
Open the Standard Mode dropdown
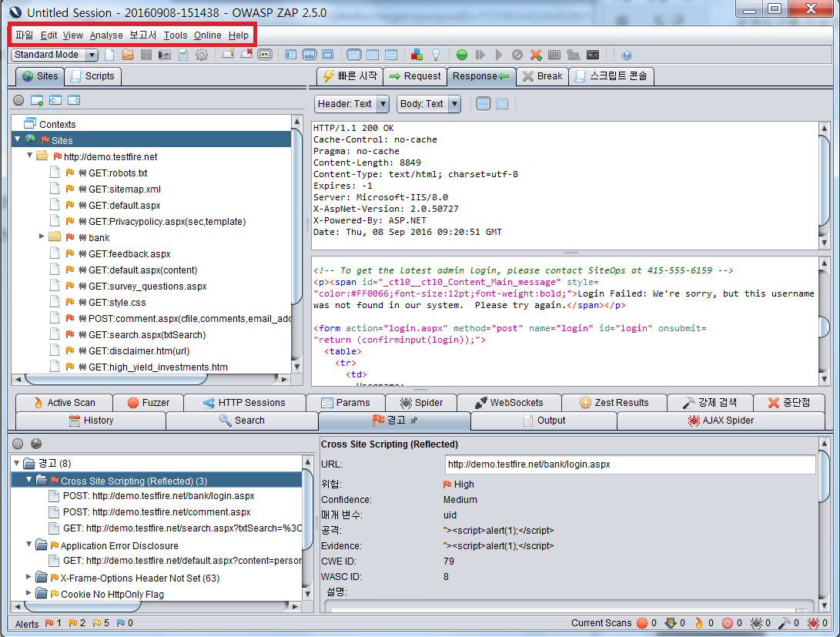tap(91, 55)
